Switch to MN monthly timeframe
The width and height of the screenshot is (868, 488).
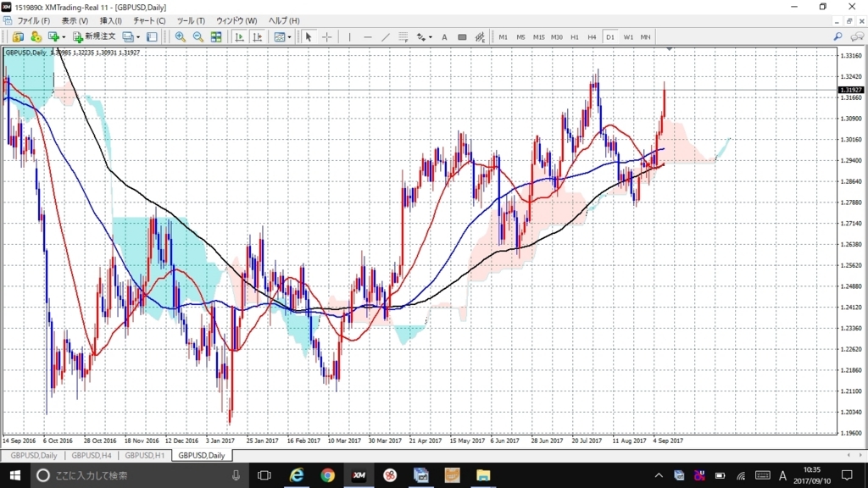(x=645, y=37)
